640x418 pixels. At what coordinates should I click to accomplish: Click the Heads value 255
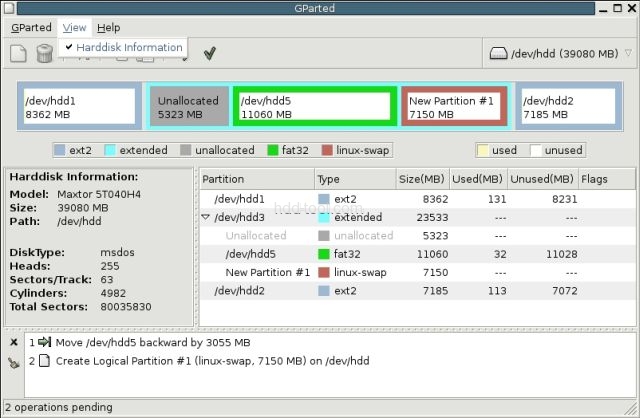point(110,266)
